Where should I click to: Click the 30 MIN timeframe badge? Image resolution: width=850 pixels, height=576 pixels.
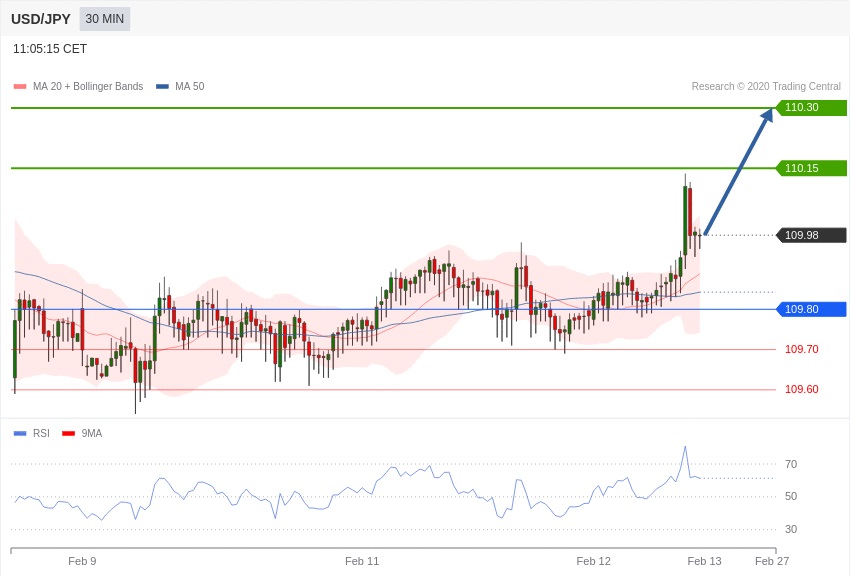pyautogui.click(x=105, y=19)
